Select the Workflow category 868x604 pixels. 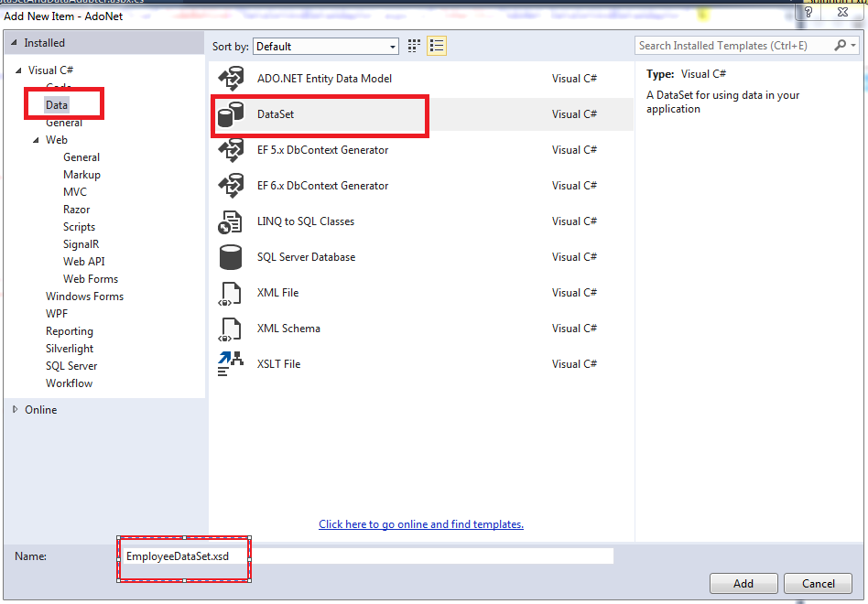pos(70,383)
